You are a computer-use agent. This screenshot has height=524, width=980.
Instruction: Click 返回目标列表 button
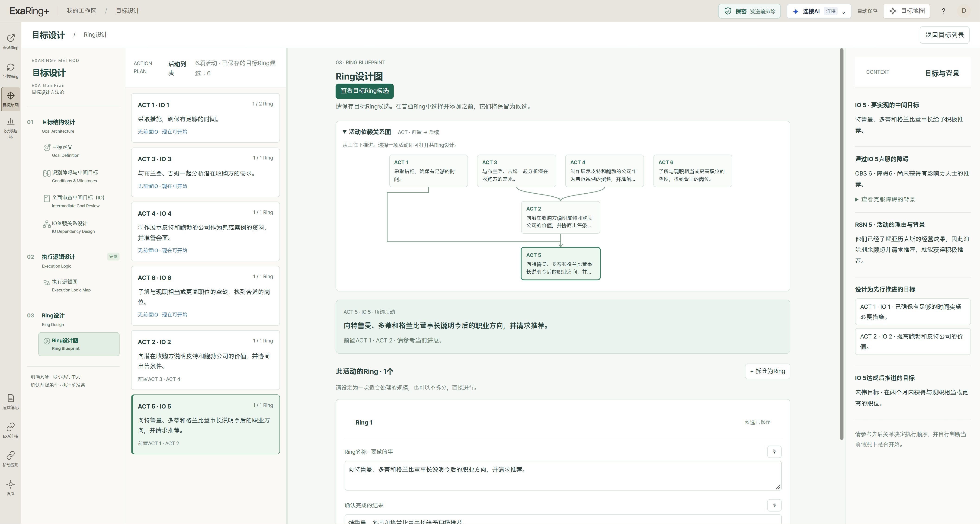pos(944,35)
